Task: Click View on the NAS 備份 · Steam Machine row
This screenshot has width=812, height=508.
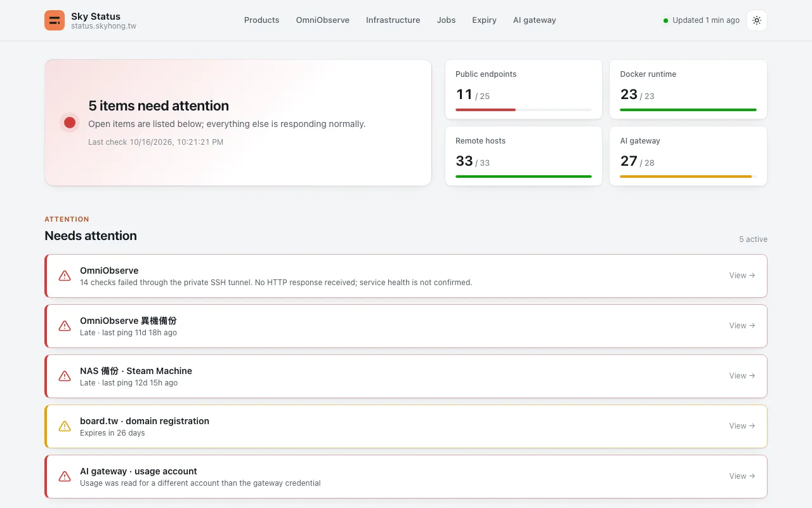Action: tap(742, 376)
